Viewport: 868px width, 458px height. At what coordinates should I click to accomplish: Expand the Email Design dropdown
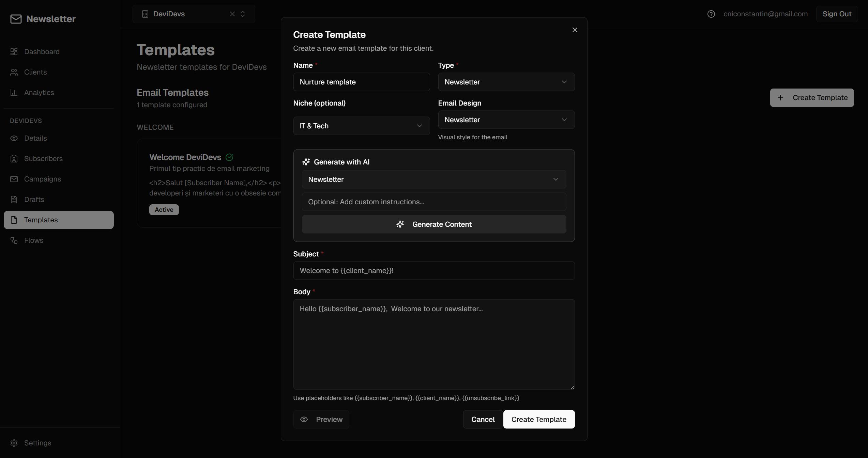coord(506,120)
